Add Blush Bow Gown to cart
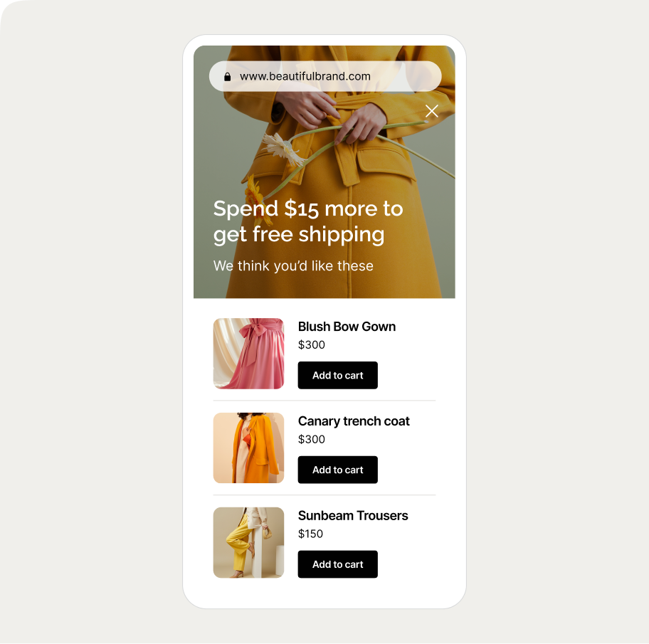The height and width of the screenshot is (644, 649). click(x=338, y=376)
